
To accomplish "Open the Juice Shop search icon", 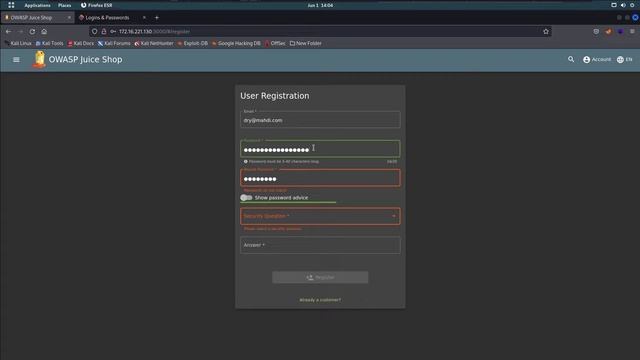I will [x=571, y=59].
